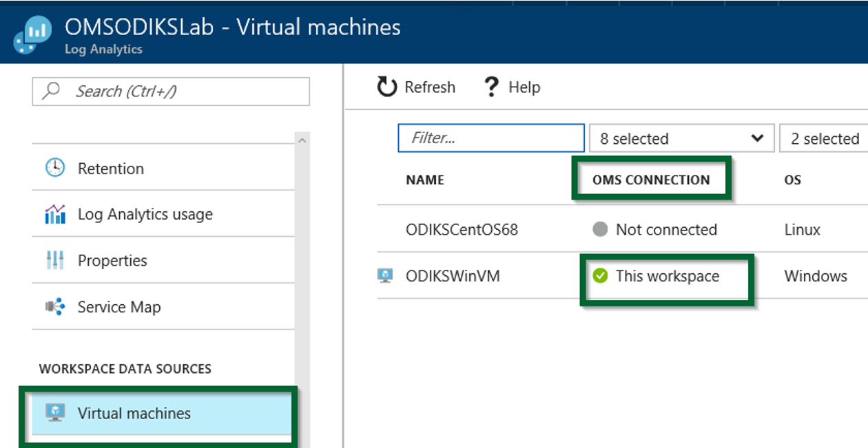Screen dimensions: 868x448
Task: Select the ODIKSWinVM row name
Action: point(453,276)
